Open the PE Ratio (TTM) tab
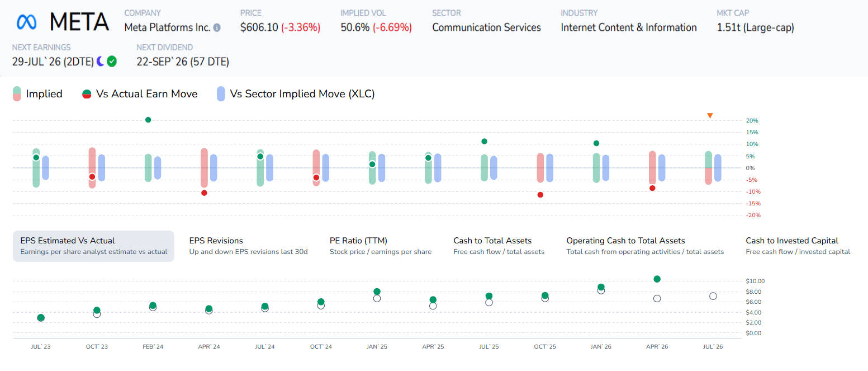868x371 pixels. [x=381, y=246]
